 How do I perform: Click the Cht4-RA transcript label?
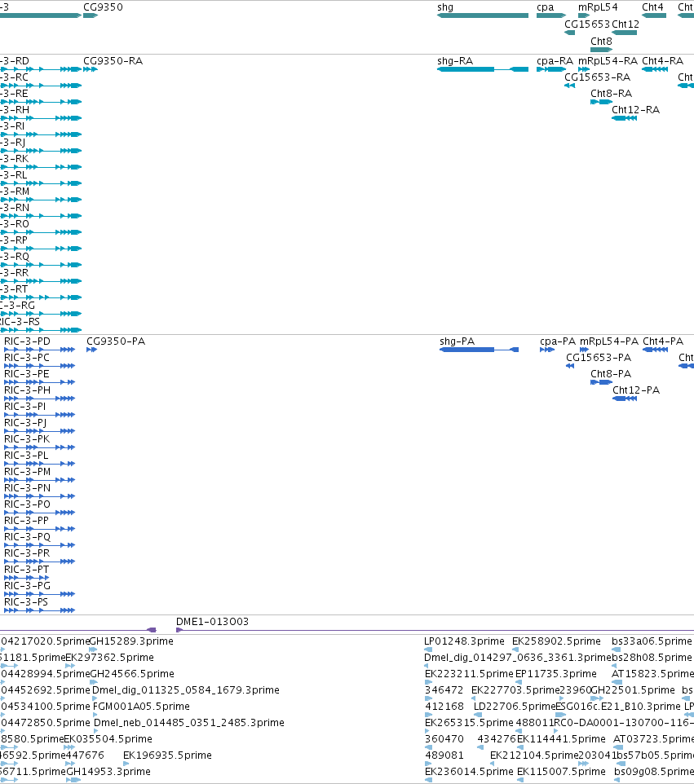click(663, 60)
